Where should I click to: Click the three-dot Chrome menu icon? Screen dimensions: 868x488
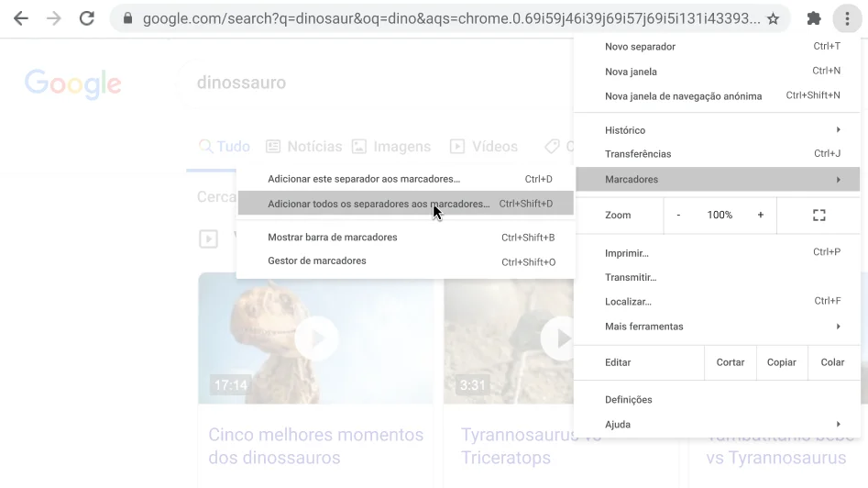coord(846,18)
